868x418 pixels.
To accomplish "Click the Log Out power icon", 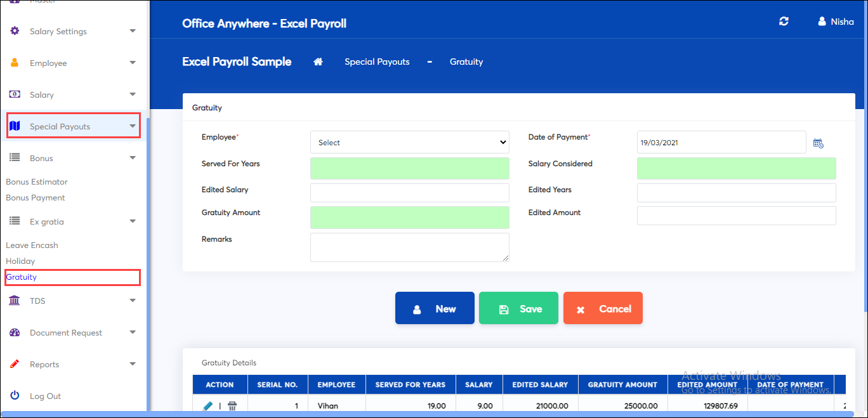I will (x=15, y=395).
